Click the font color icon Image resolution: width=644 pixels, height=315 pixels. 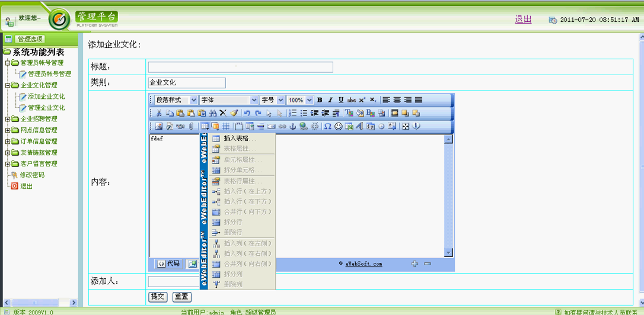click(x=349, y=112)
